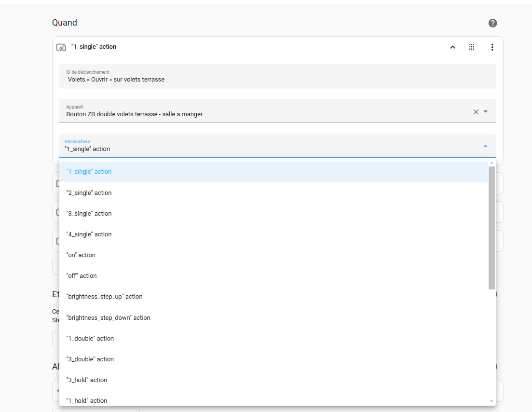Close the Déclencheur dropdown list
Viewport: 532px width, 412px height.
[485, 146]
